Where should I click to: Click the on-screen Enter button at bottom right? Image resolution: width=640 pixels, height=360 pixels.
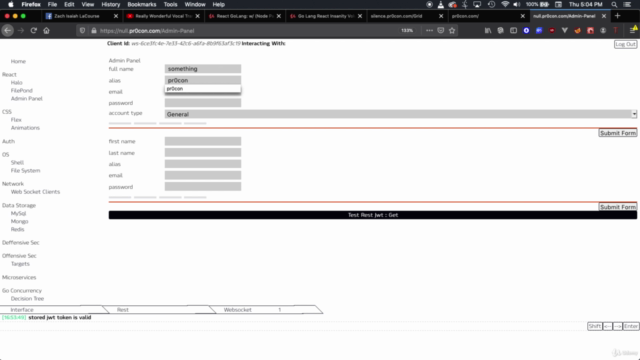coord(631,326)
